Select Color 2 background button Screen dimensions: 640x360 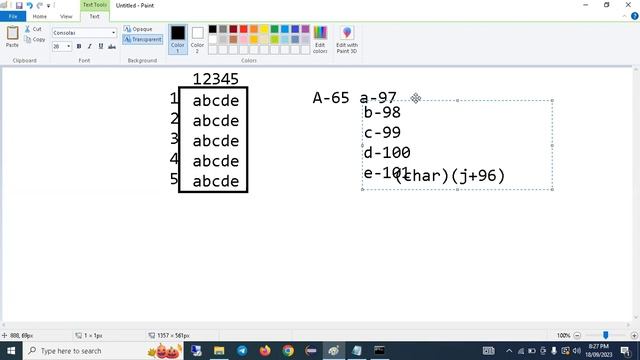click(x=197, y=39)
